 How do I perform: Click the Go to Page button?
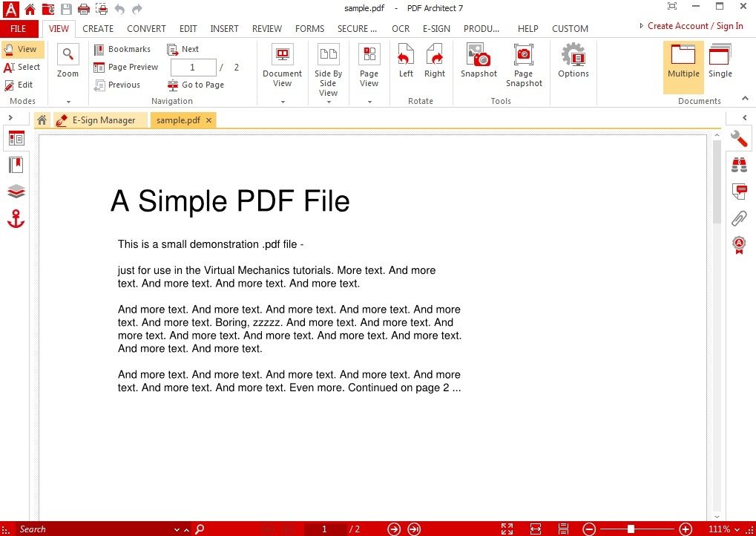(x=196, y=85)
